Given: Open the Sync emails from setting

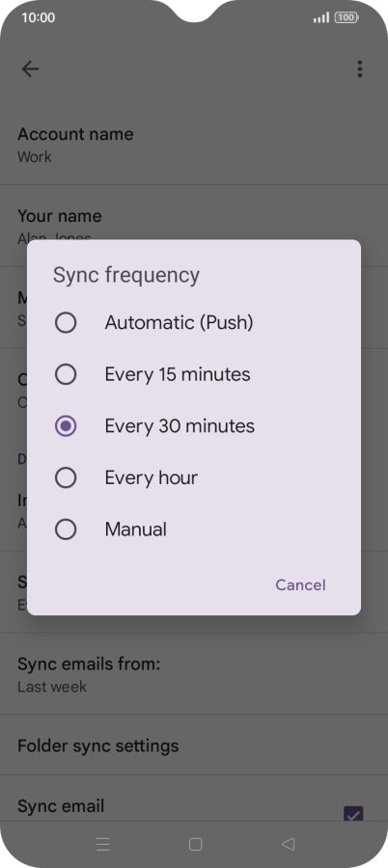Looking at the screenshot, I should point(194,674).
